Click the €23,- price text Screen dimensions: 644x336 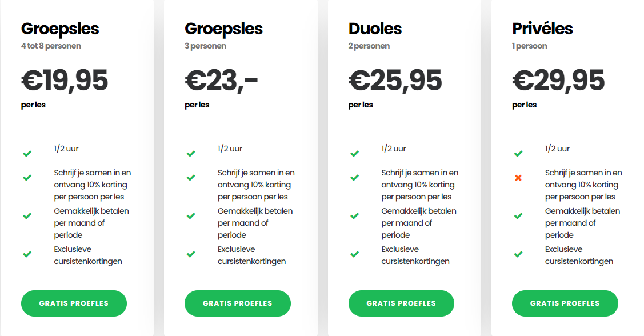(221, 81)
